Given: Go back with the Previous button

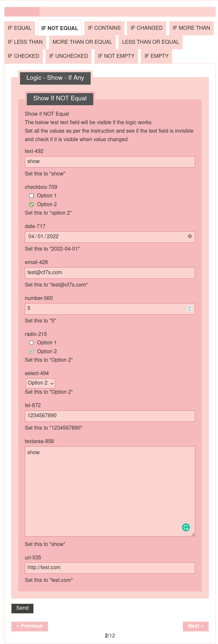Looking at the screenshot, I should (x=29, y=626).
